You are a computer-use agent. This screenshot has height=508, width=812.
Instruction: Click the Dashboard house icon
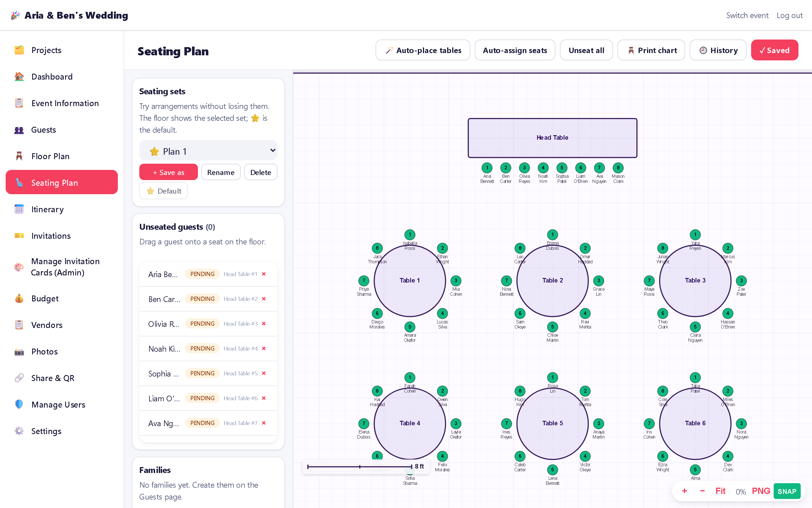pos(19,76)
